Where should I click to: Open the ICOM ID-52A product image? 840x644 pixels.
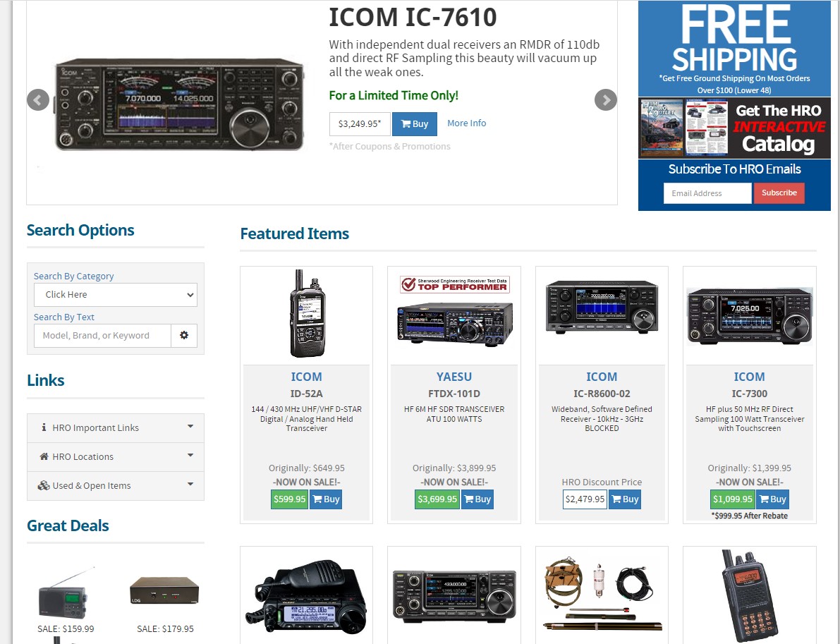(307, 313)
